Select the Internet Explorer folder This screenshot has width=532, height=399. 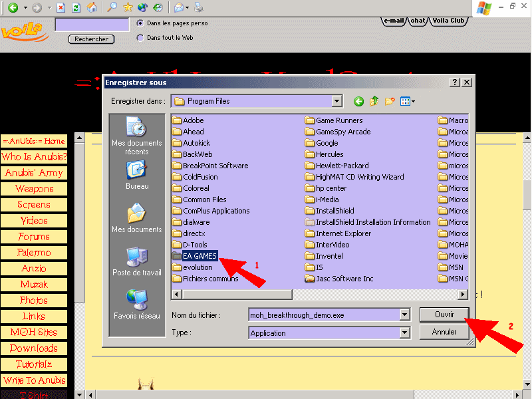click(338, 233)
